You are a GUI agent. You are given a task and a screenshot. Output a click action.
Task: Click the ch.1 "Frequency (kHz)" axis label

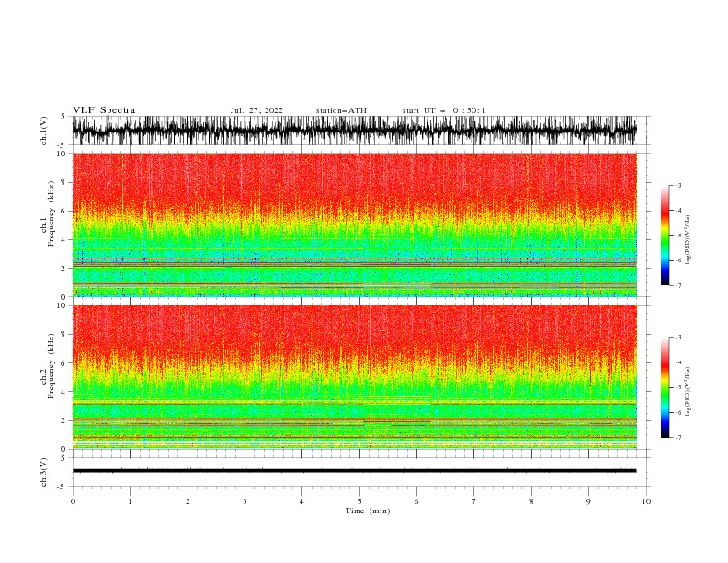click(51, 213)
